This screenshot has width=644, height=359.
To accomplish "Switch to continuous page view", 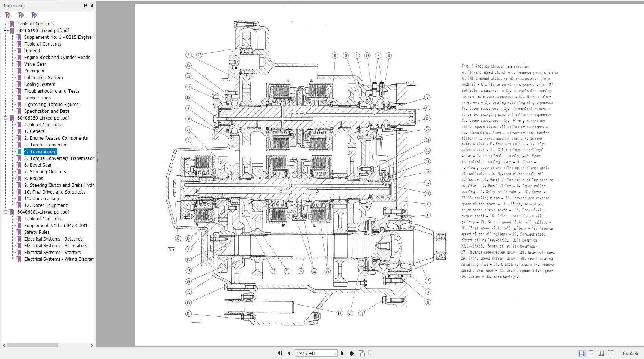I will click(591, 353).
